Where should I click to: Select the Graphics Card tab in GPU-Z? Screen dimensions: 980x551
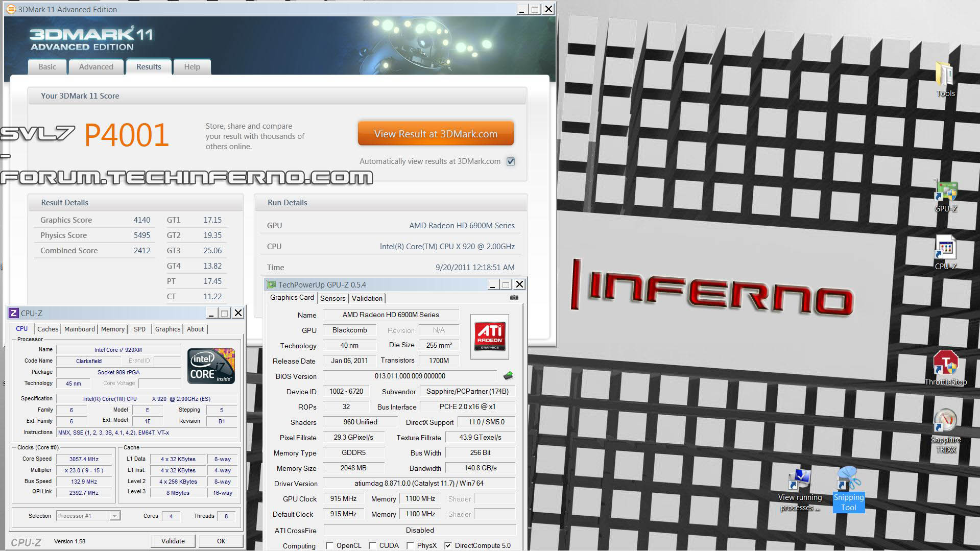coord(292,298)
